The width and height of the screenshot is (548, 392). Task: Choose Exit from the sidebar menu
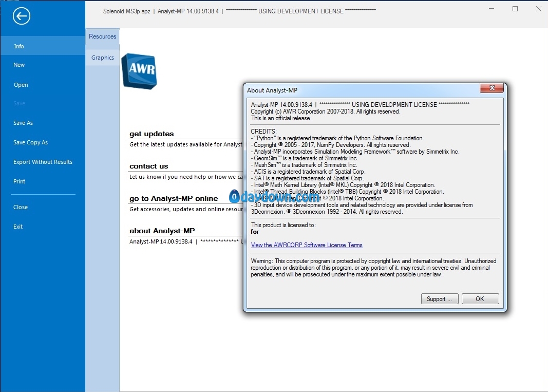[18, 227]
